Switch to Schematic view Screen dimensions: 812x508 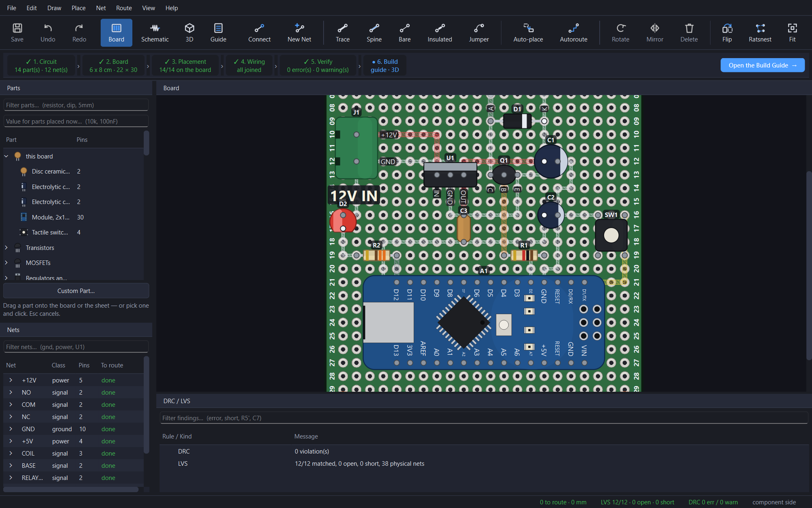pos(155,33)
